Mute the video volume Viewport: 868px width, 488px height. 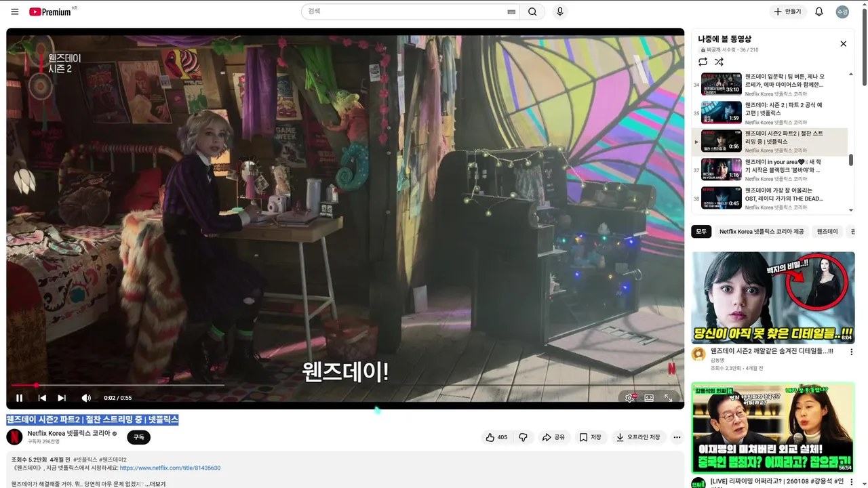(86, 398)
